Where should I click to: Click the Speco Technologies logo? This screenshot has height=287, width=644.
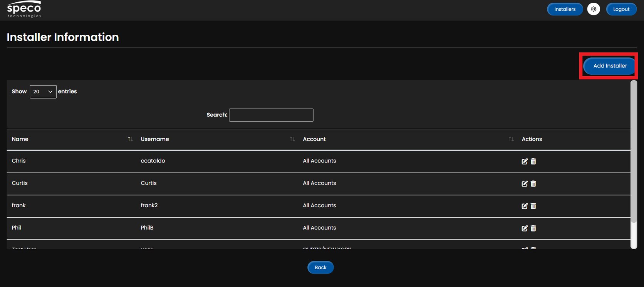(x=24, y=9)
